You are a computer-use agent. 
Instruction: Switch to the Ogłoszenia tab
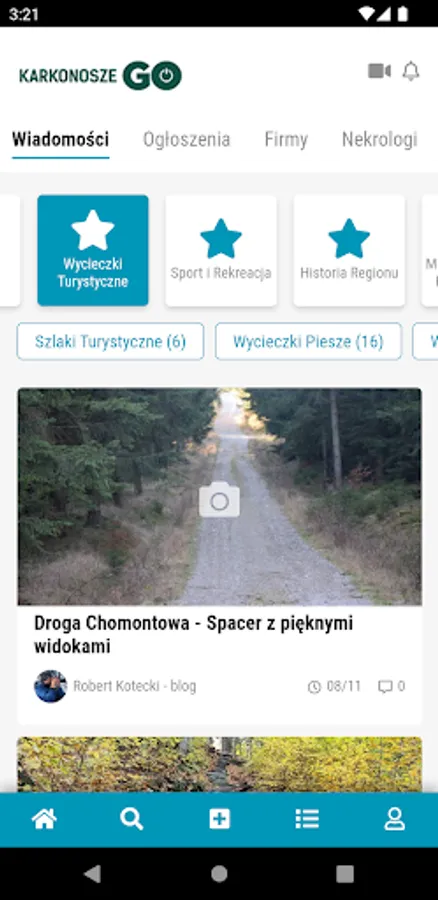[187, 139]
